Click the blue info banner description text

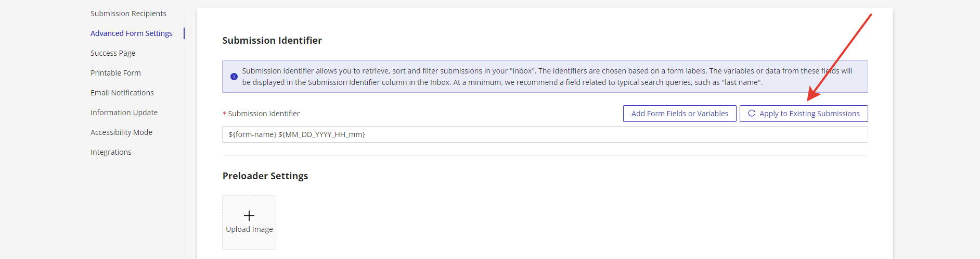546,77
